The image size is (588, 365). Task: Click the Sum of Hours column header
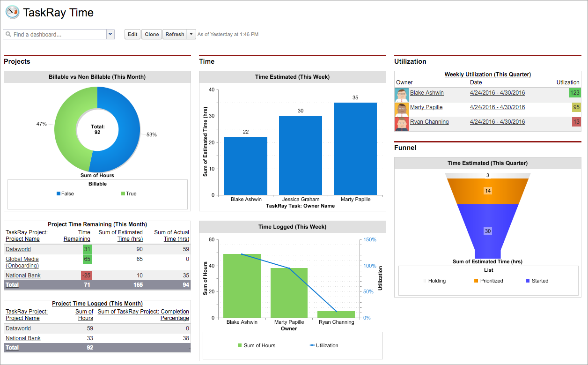pyautogui.click(x=84, y=315)
